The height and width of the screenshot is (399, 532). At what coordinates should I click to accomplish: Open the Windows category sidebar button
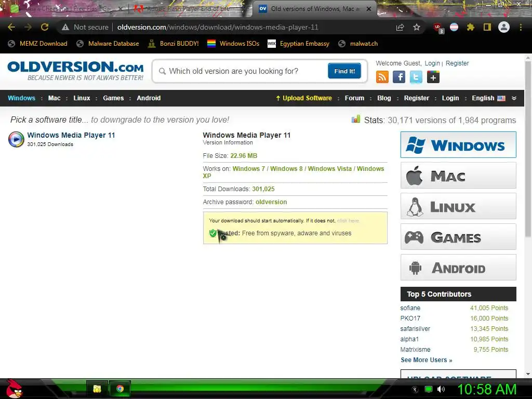point(458,145)
